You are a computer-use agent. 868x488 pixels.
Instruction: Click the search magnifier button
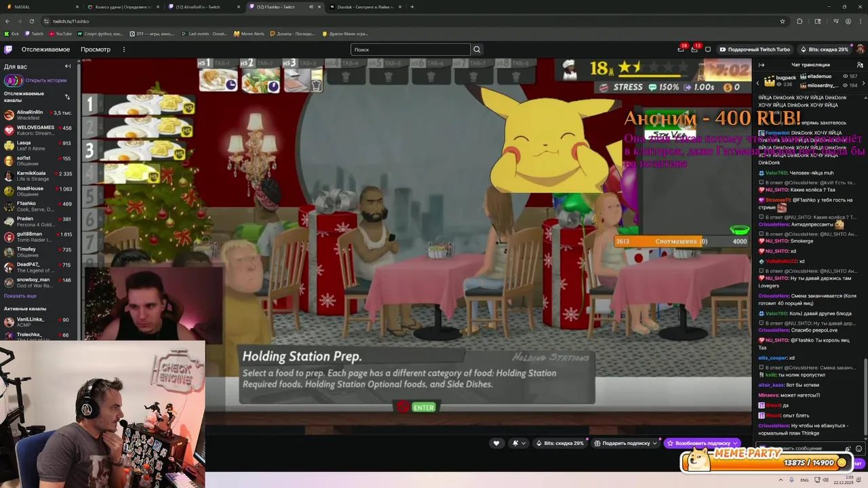click(x=477, y=49)
